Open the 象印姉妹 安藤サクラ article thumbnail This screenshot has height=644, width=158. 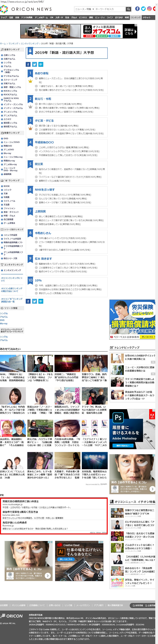tap(95, 363)
